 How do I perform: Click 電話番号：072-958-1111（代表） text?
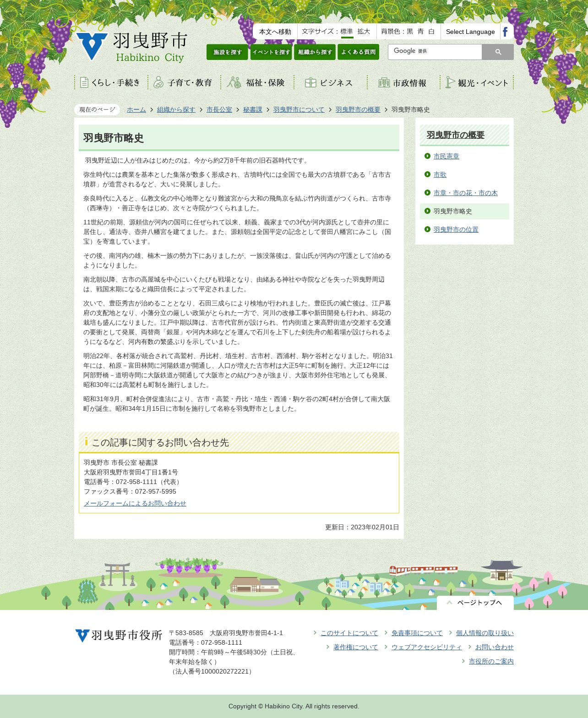pos(133,482)
